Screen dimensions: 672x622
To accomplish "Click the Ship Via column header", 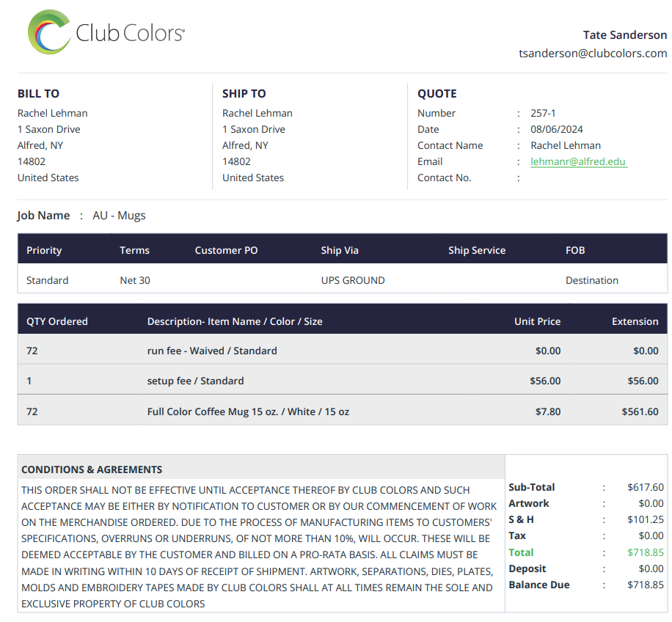I will click(340, 250).
